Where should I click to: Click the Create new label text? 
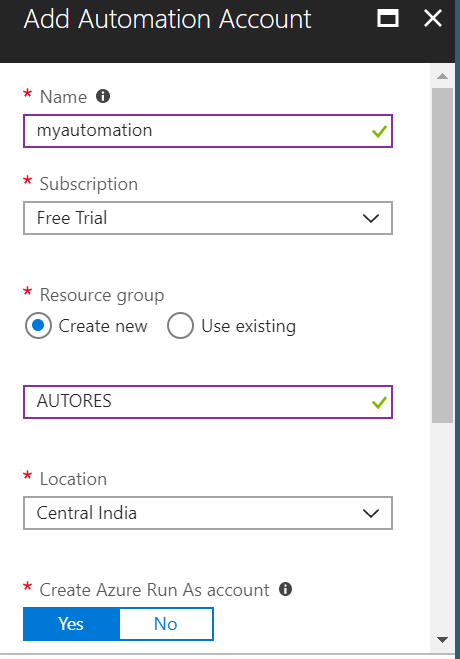103,326
